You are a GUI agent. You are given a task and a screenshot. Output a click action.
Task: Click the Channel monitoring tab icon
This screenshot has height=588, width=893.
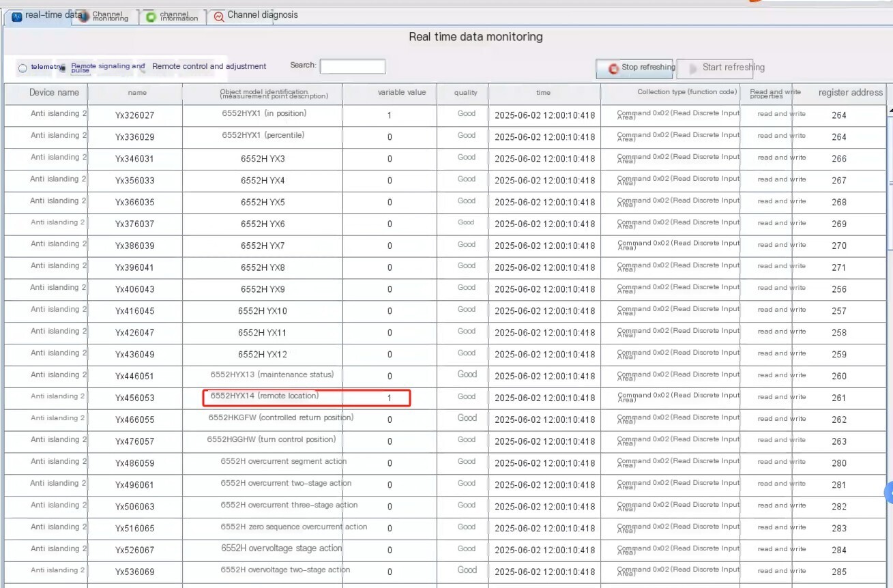click(x=83, y=17)
